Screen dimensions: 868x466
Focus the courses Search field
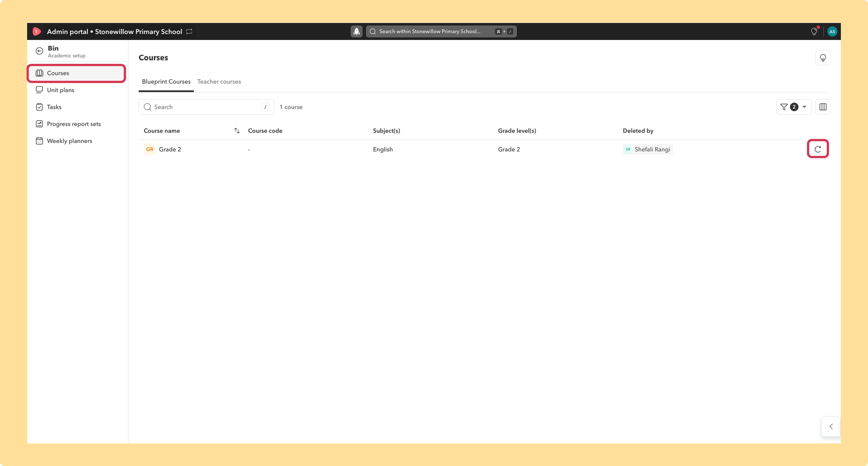[206, 107]
